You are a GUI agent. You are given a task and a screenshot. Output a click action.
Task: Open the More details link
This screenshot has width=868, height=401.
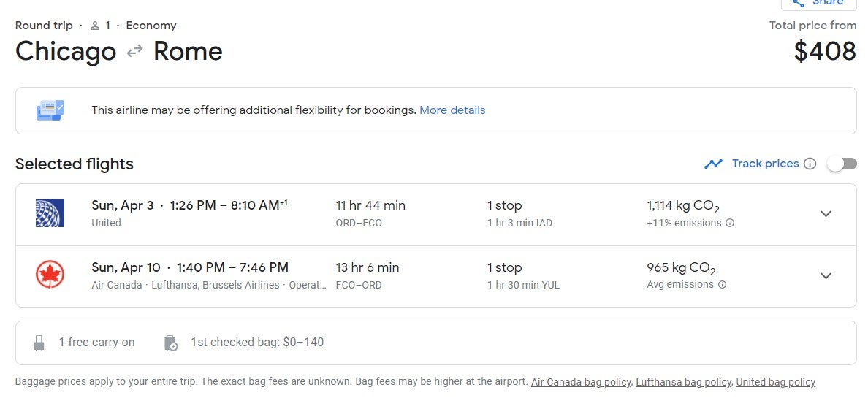pos(452,110)
